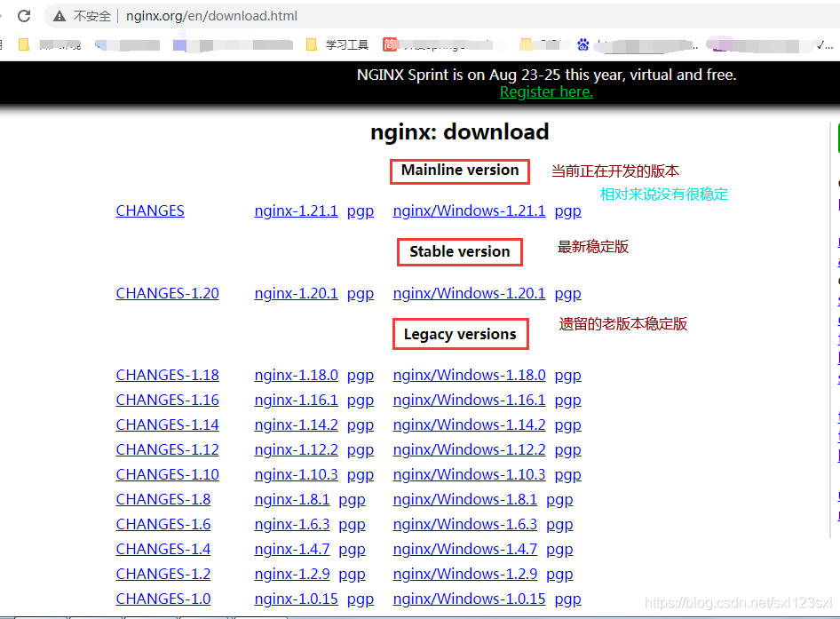Click the insecure site warning triangle icon
The height and width of the screenshot is (619, 840).
pyautogui.click(x=59, y=17)
